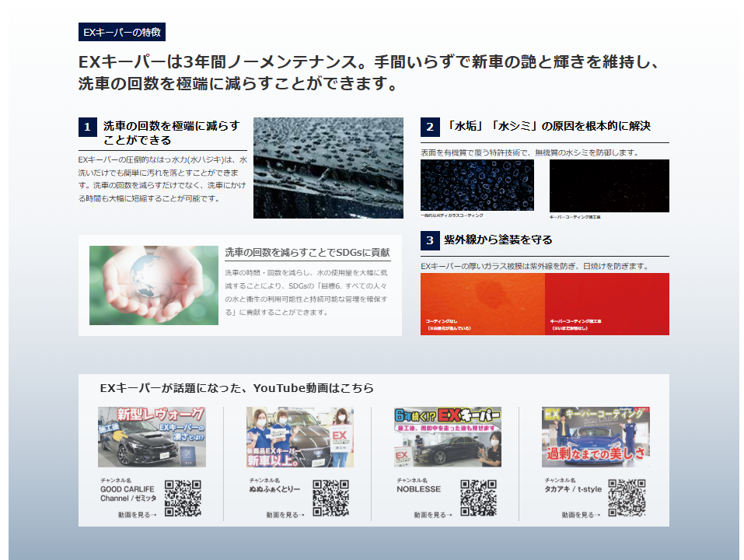Play the 6年続く!? EXキーパー video thumbnail
Screen dimensions: 744x560
[447, 436]
